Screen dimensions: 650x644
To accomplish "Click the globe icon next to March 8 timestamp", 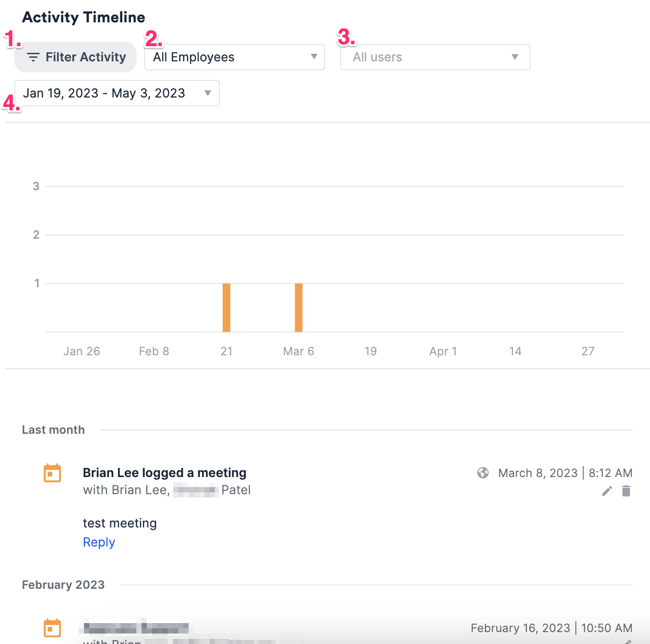I will point(483,473).
